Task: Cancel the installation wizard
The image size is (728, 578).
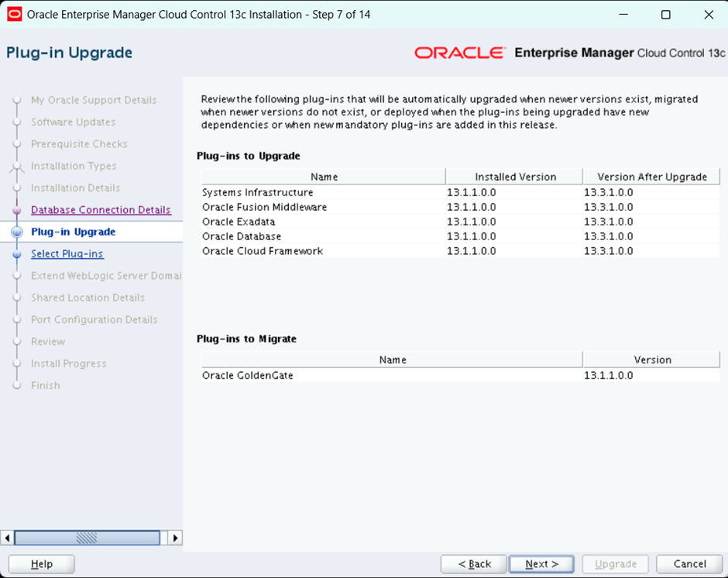Action: pyautogui.click(x=689, y=564)
